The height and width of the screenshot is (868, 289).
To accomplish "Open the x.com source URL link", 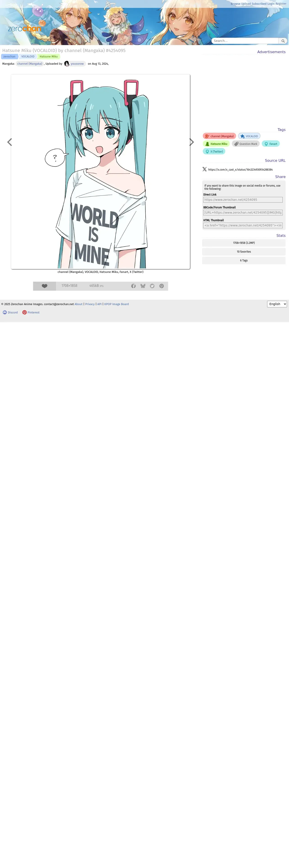I will 240,169.
